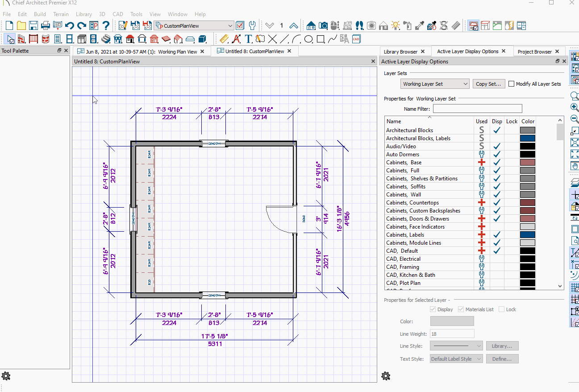Open the Tool Palette settings gear
Viewport: 579px width, 392px height.
tap(6, 376)
